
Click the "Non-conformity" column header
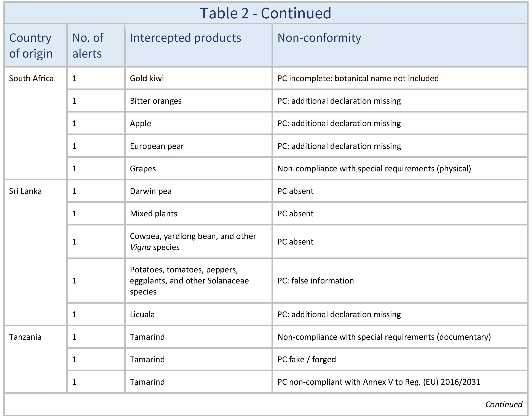coord(319,38)
